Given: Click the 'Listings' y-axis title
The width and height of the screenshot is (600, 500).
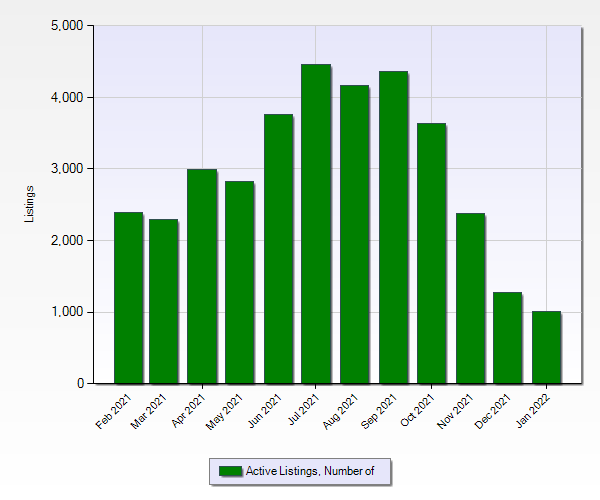Looking at the screenshot, I should coord(30,204).
